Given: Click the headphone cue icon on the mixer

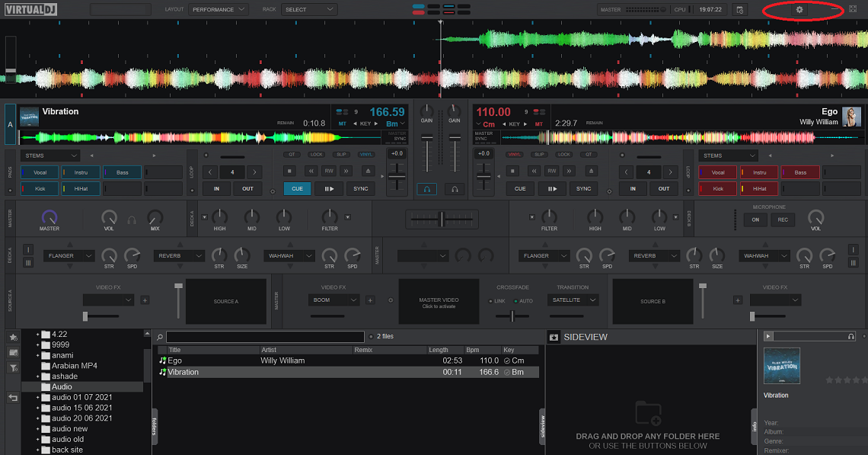Looking at the screenshot, I should pyautogui.click(x=426, y=188).
